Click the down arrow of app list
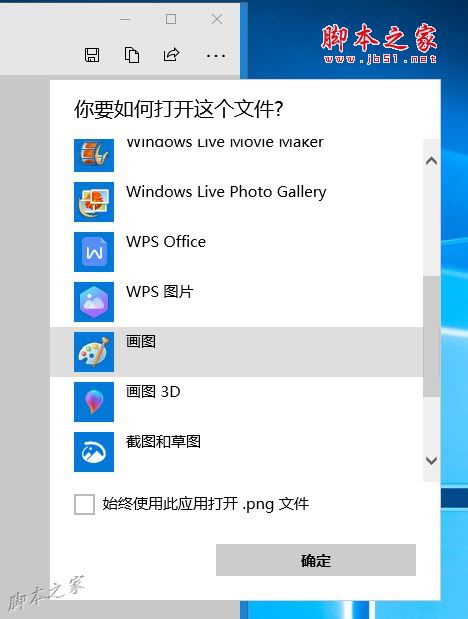Image resolution: width=468 pixels, height=619 pixels. (432, 461)
